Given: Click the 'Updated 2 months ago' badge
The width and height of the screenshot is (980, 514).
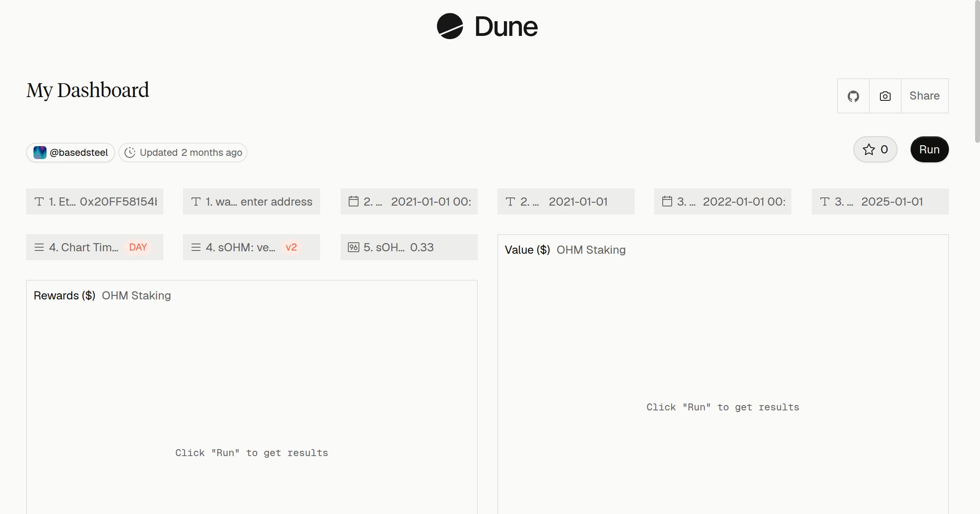Looking at the screenshot, I should (x=183, y=153).
